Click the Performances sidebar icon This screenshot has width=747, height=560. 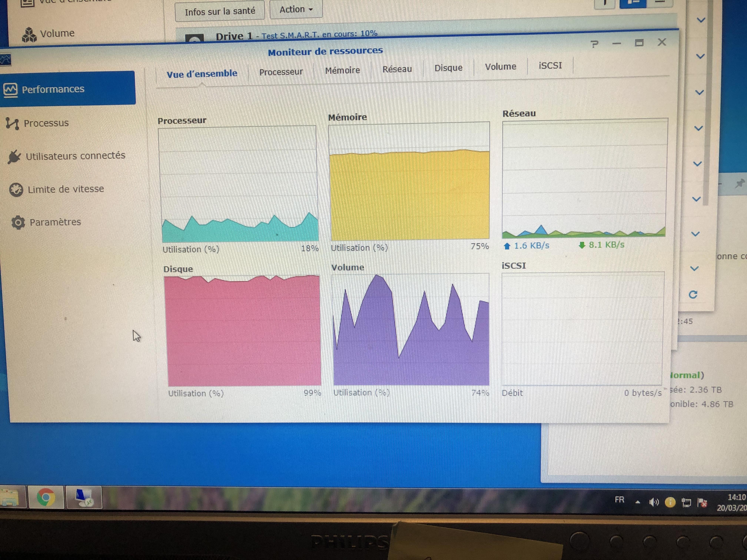[x=10, y=90]
